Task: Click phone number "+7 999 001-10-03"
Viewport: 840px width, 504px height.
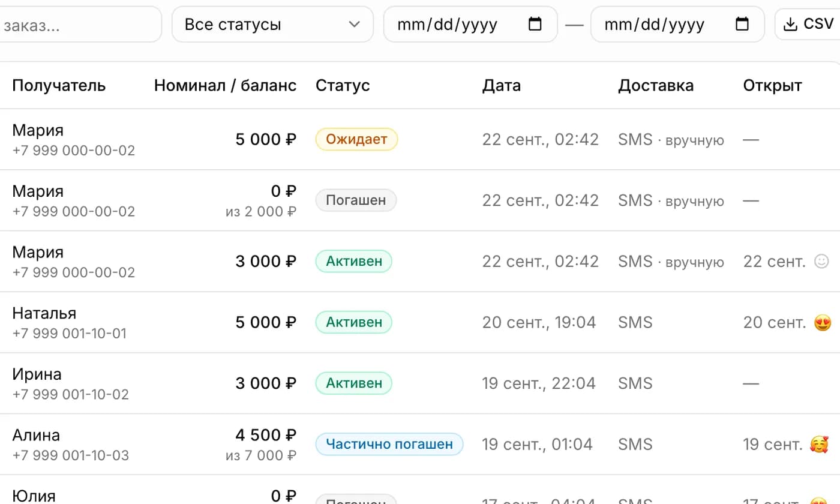Action: click(x=71, y=455)
